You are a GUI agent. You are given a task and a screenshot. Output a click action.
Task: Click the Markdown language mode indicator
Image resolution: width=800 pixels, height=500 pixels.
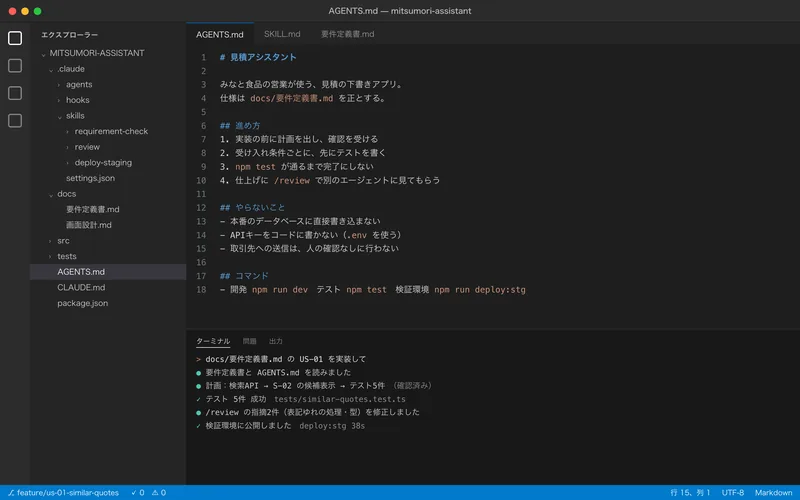(773, 493)
